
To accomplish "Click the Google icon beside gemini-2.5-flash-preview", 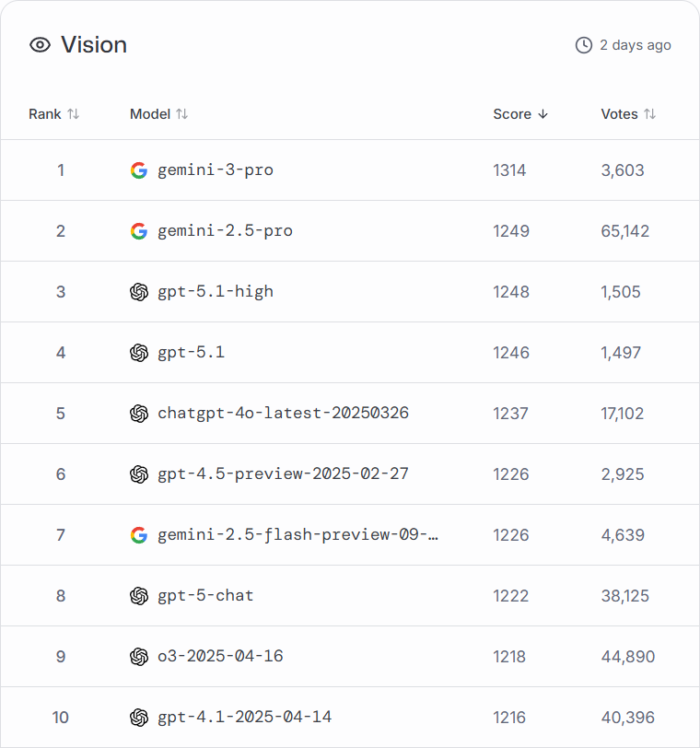I will [x=139, y=535].
